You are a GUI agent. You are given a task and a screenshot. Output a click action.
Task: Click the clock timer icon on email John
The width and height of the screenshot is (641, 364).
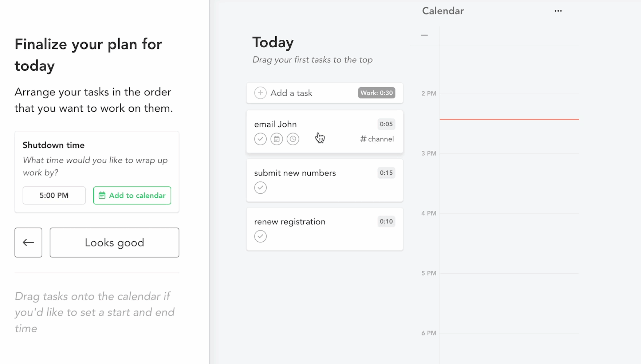(x=293, y=139)
